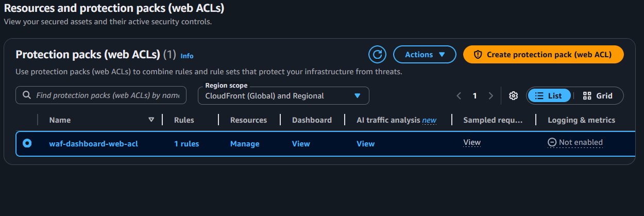Go to previous page arrow
The height and width of the screenshot is (216, 644).
(459, 96)
